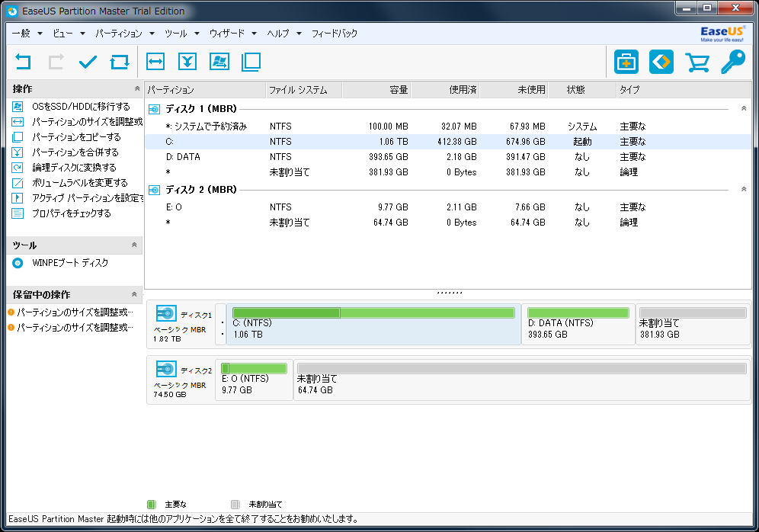The height and width of the screenshot is (532, 759).
Task: Open WINPEブート ディスク tool
Action: click(x=70, y=263)
